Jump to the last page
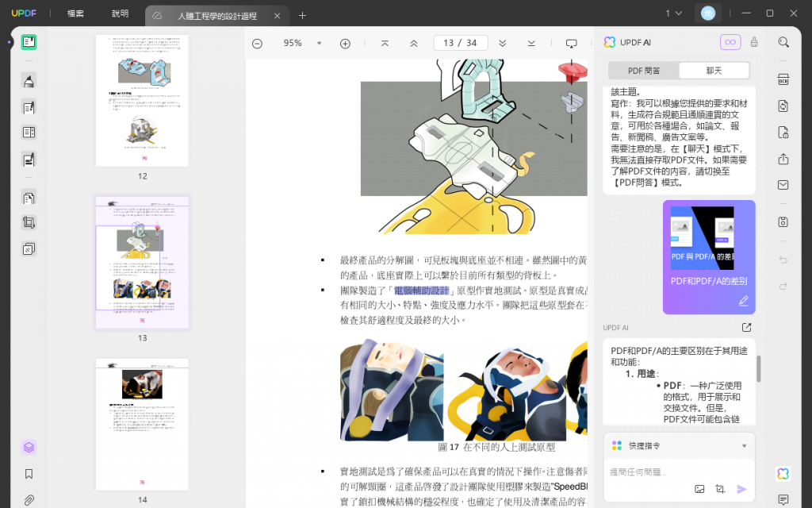The image size is (812, 508). pyautogui.click(x=531, y=44)
